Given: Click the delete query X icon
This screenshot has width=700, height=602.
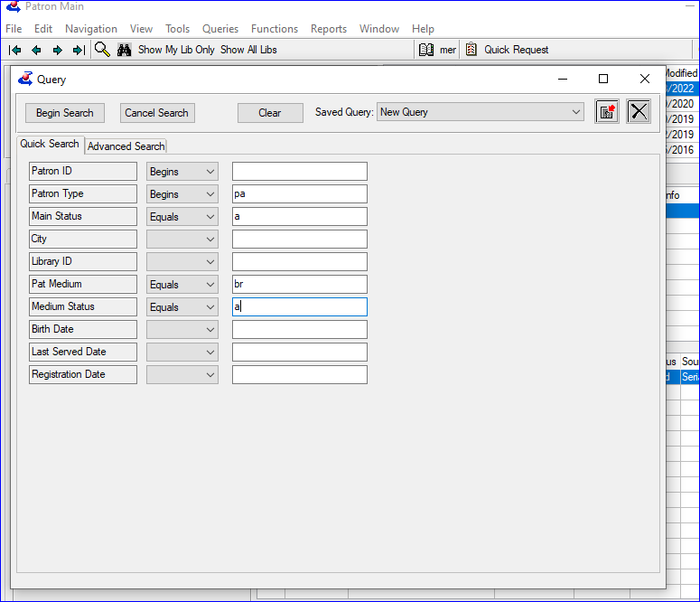Looking at the screenshot, I should (639, 112).
